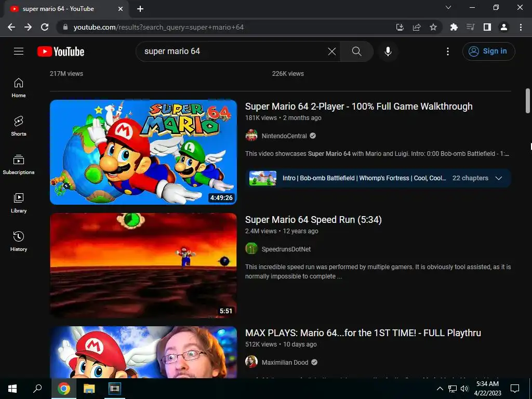
Task: Open a new browser tab
Action: [x=140, y=9]
